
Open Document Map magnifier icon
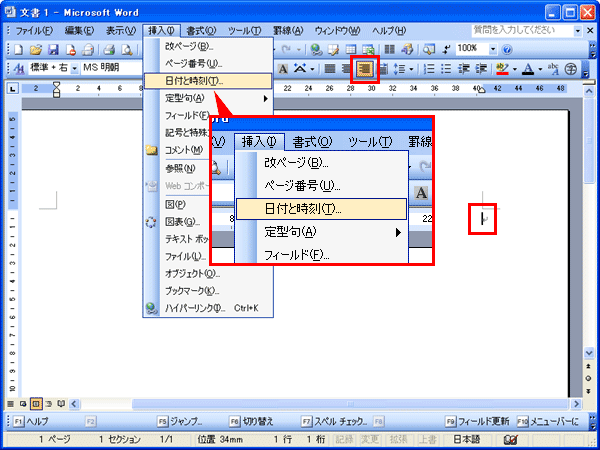click(x=429, y=49)
